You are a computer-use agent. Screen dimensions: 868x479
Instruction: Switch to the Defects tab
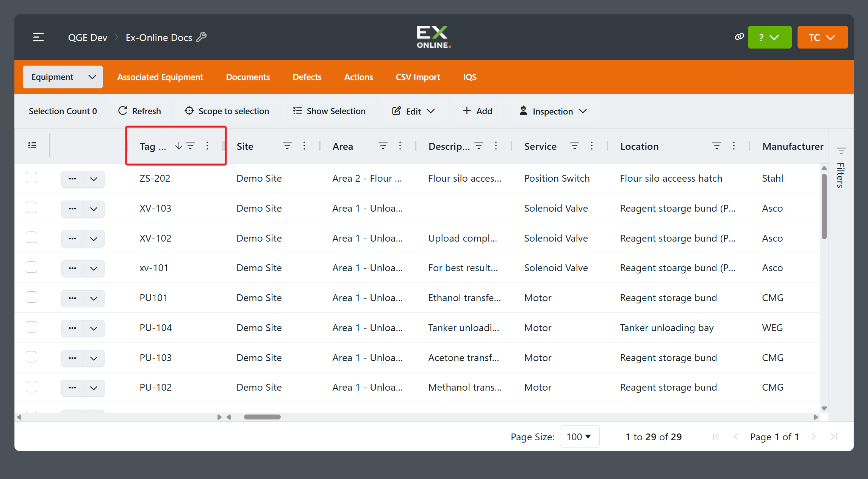[x=307, y=77]
